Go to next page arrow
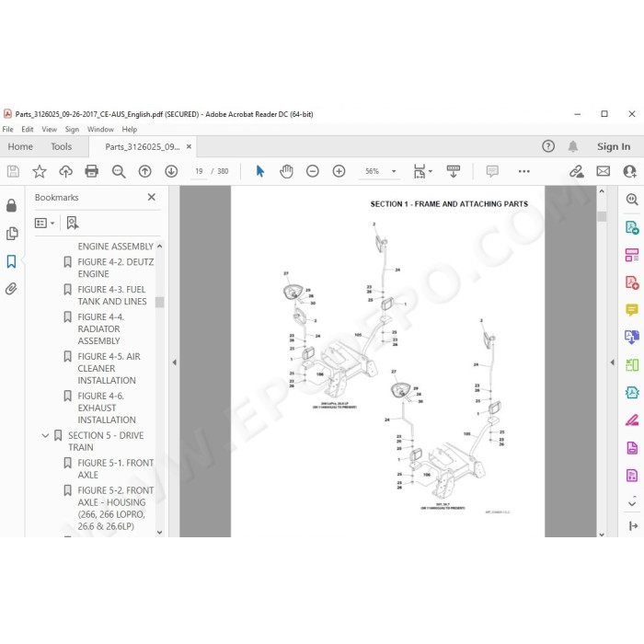Viewport: 644px width, 644px height. (x=171, y=171)
